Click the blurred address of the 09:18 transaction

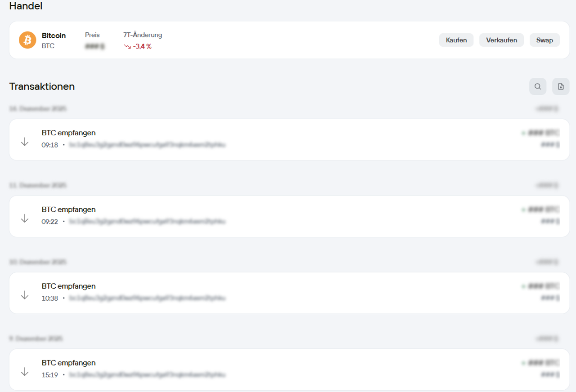pos(147,145)
